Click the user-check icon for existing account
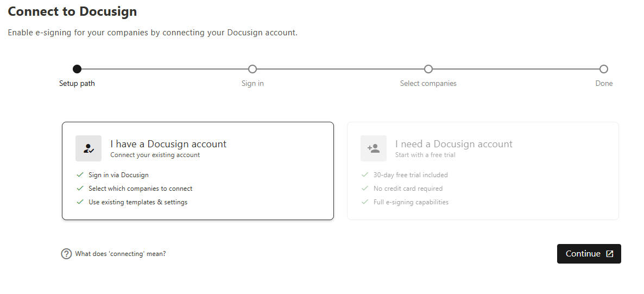Viewport: 644px width, 294px height. (x=89, y=148)
